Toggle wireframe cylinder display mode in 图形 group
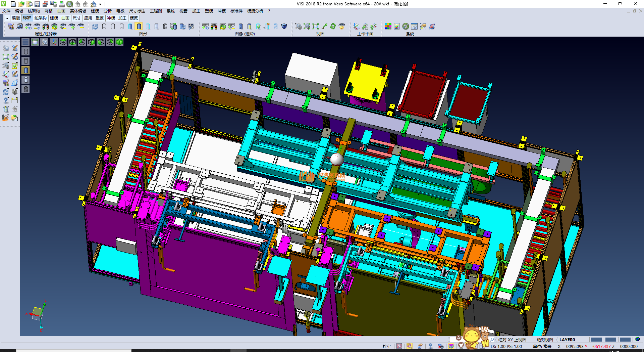The height and width of the screenshot is (352, 644). tap(104, 26)
